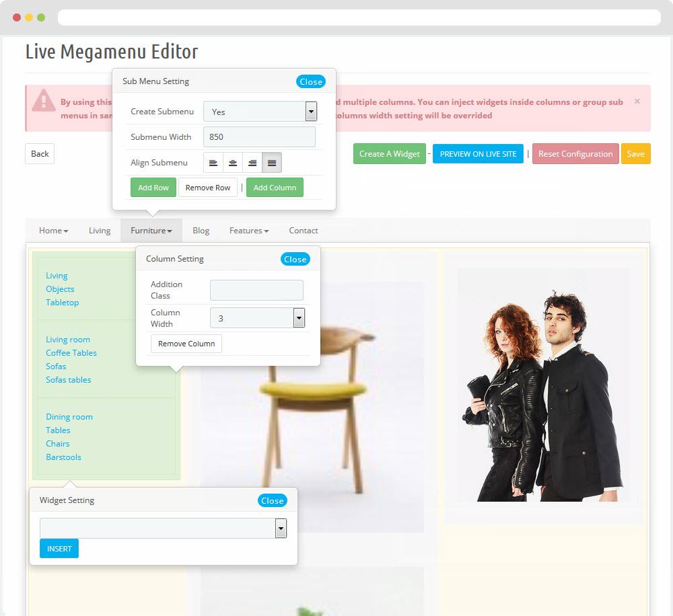The width and height of the screenshot is (673, 616).
Task: Open the Sofas tables link
Action: pos(68,380)
